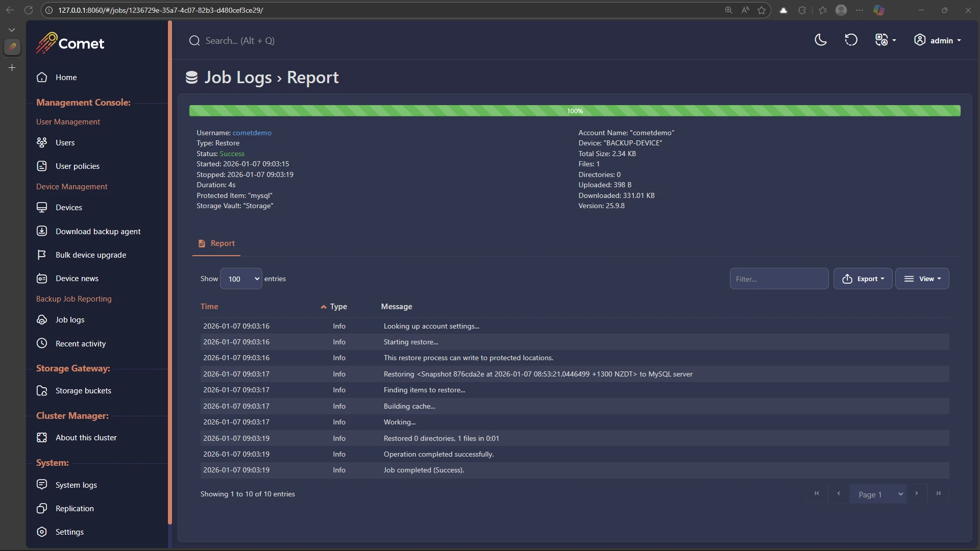The width and height of the screenshot is (980, 551).
Task: Click the User policies icon
Action: 42,166
